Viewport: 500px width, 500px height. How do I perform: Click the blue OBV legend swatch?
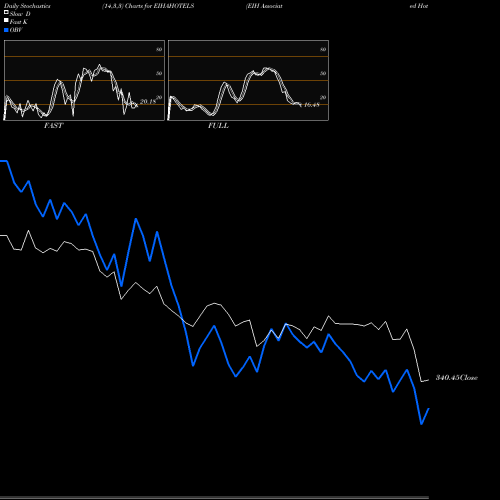6,30
